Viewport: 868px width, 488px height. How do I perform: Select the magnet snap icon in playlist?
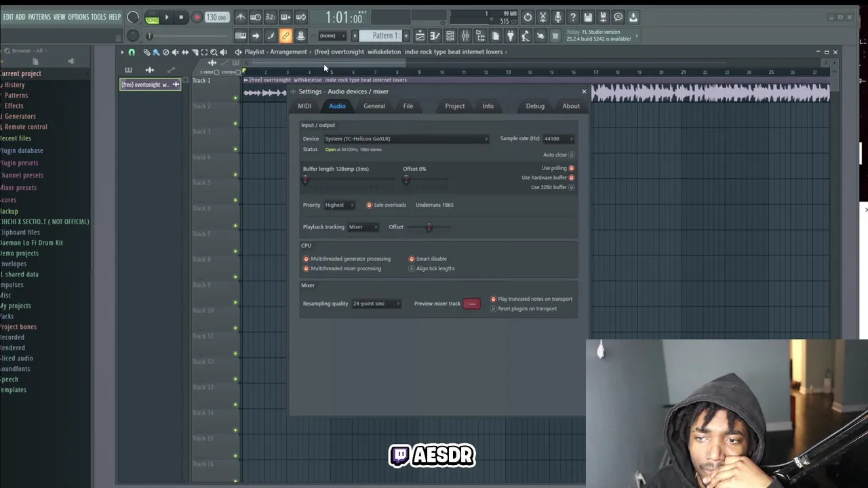point(132,52)
